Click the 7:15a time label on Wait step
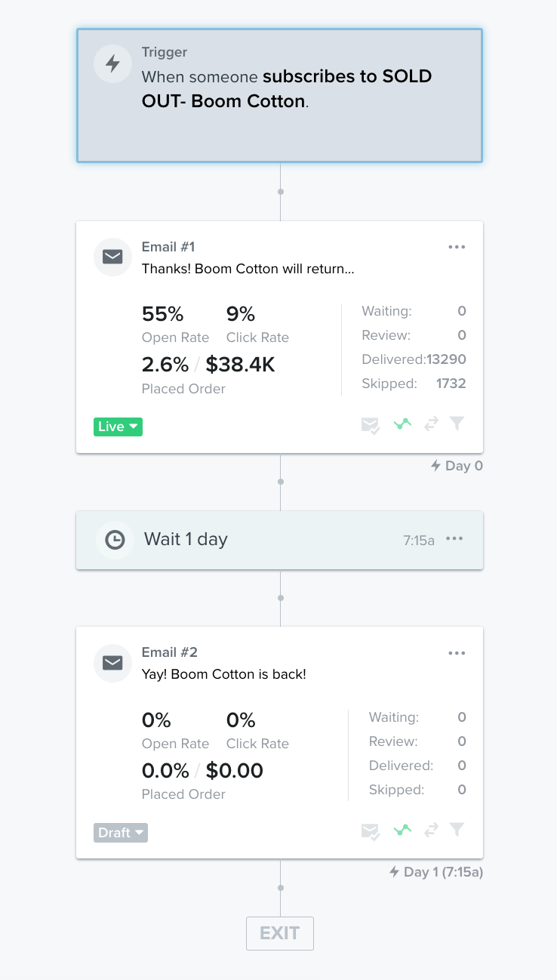The image size is (557, 980). coord(418,539)
